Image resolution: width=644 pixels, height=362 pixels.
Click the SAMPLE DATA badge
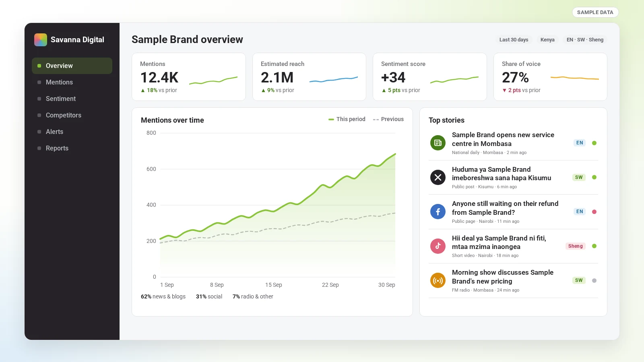tap(595, 12)
